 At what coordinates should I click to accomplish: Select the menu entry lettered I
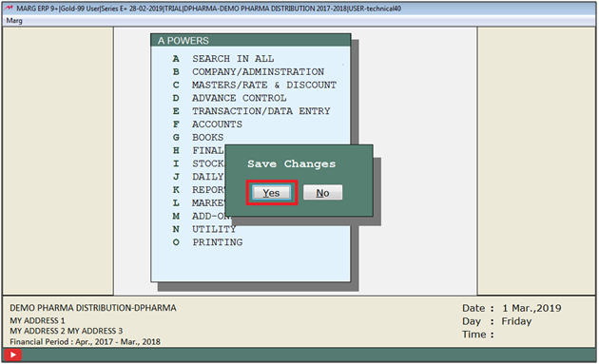[199, 163]
